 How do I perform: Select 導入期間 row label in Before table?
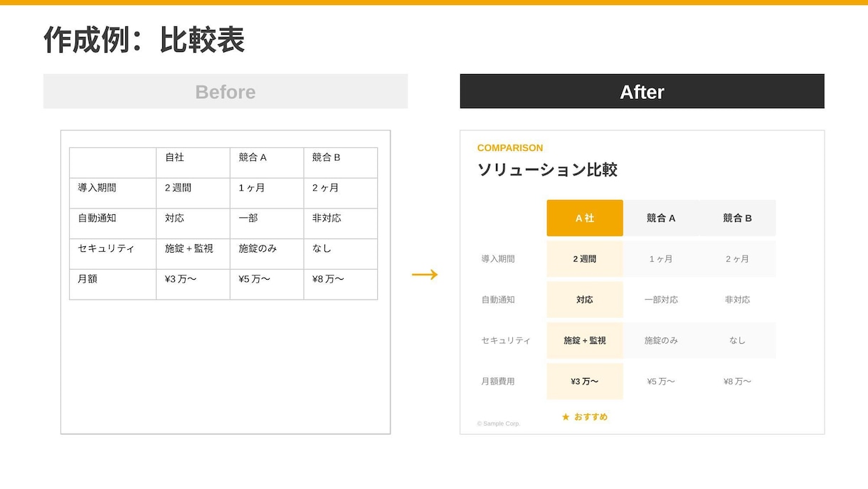113,194
